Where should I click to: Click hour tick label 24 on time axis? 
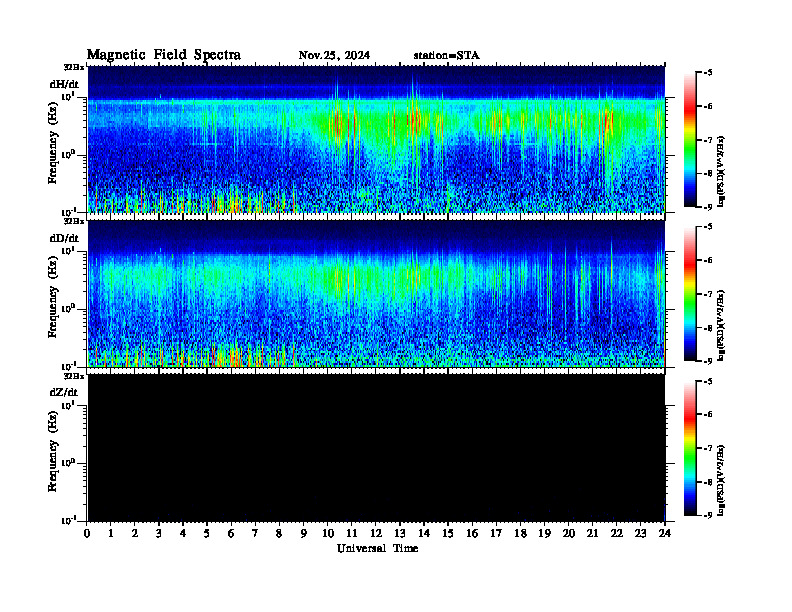[665, 534]
